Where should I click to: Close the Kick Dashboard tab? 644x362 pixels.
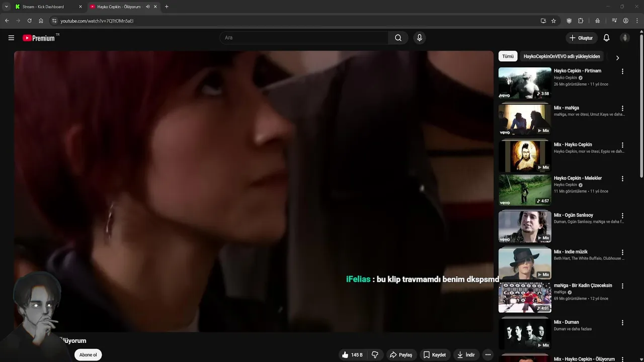pos(80,7)
